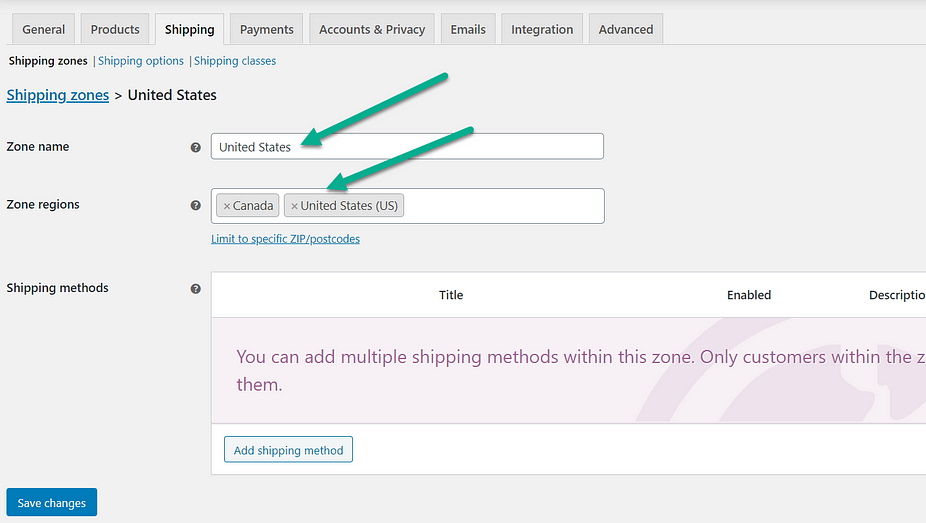Screen dimensions: 926x523
Task: Open the Shipping options sub-section
Action: 141,61
